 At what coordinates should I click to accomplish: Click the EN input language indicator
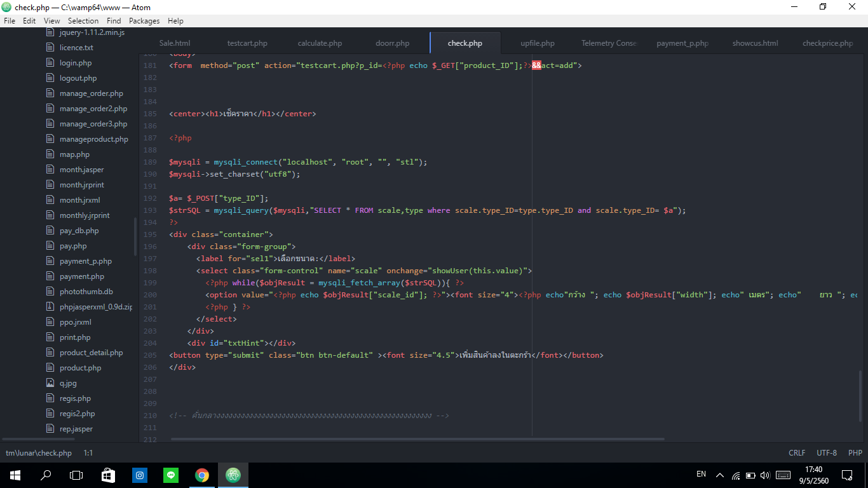click(x=702, y=474)
